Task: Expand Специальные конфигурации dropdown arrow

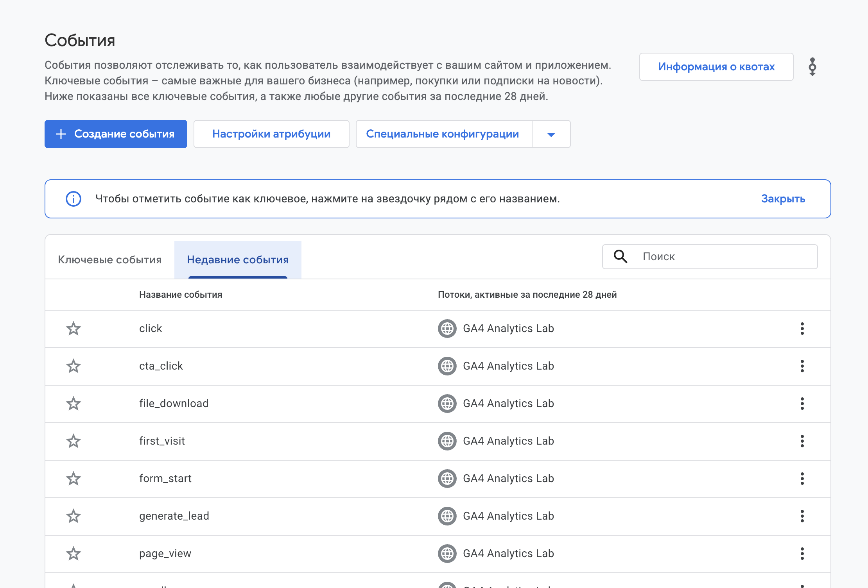Action: [x=551, y=134]
